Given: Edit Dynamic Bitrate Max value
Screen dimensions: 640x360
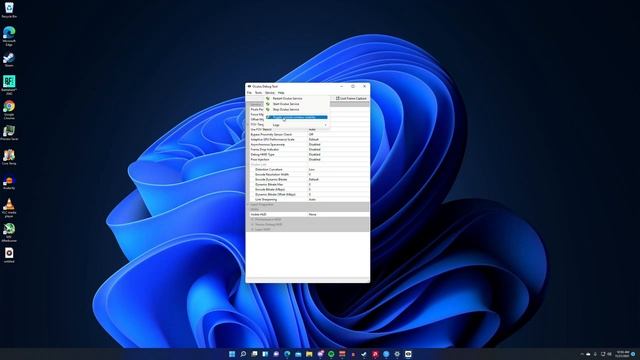Looking at the screenshot, I should 338,184.
